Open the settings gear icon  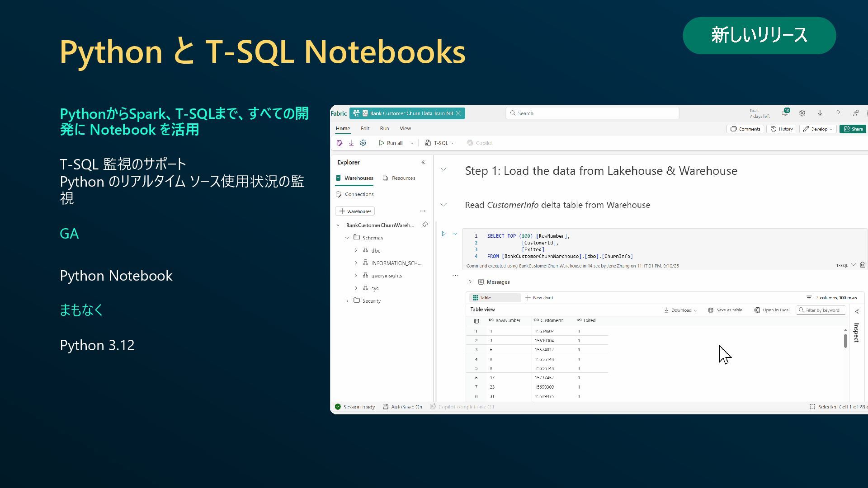click(802, 113)
